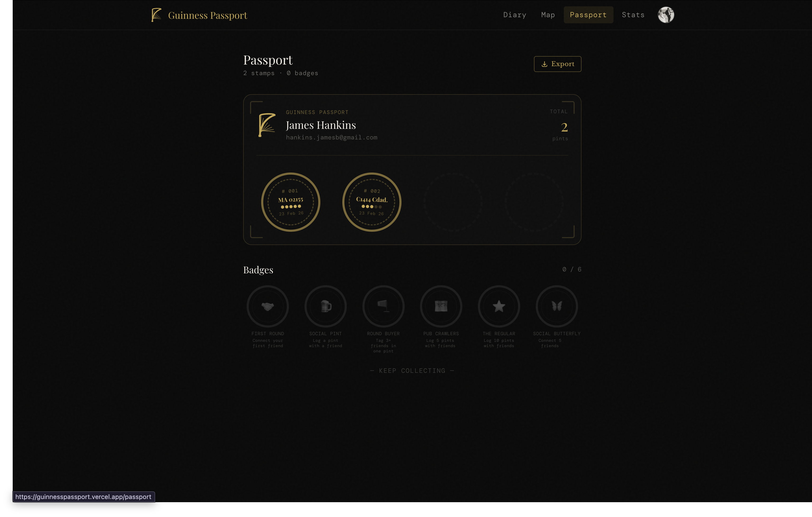Viewport: 812px width, 517px height.
Task: Select the First Round handshake badge
Action: click(267, 306)
